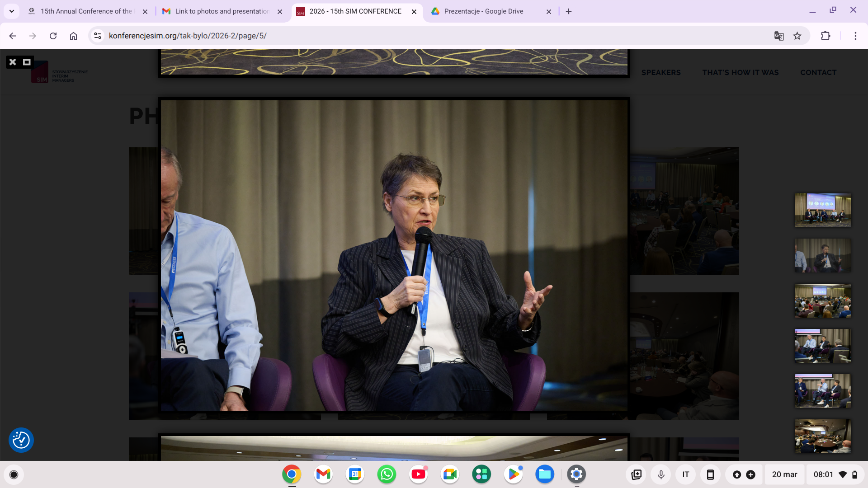868x488 pixels.
Task: Open quick settings from the 08:01 clock
Action: tap(835, 474)
